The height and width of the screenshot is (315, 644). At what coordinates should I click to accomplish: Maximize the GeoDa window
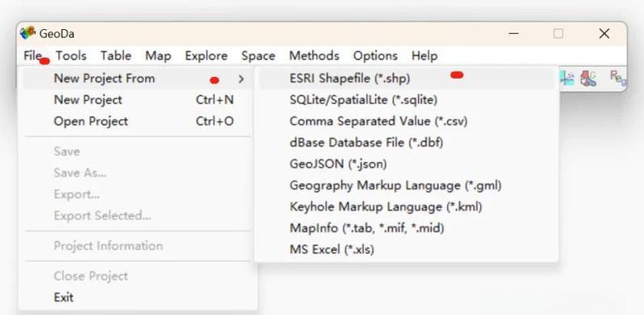click(558, 34)
